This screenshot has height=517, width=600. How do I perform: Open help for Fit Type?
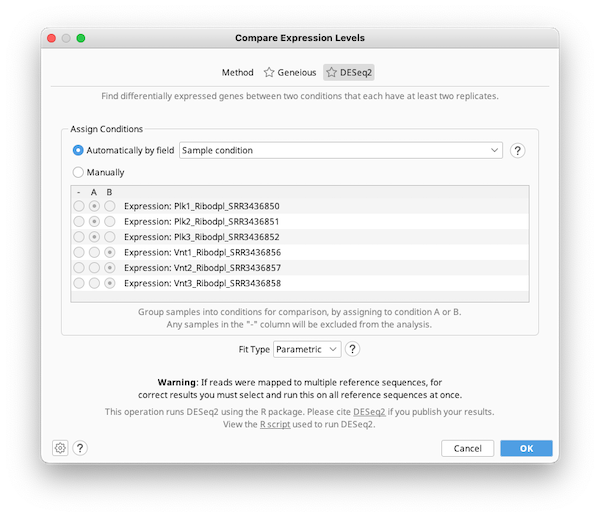click(x=352, y=349)
